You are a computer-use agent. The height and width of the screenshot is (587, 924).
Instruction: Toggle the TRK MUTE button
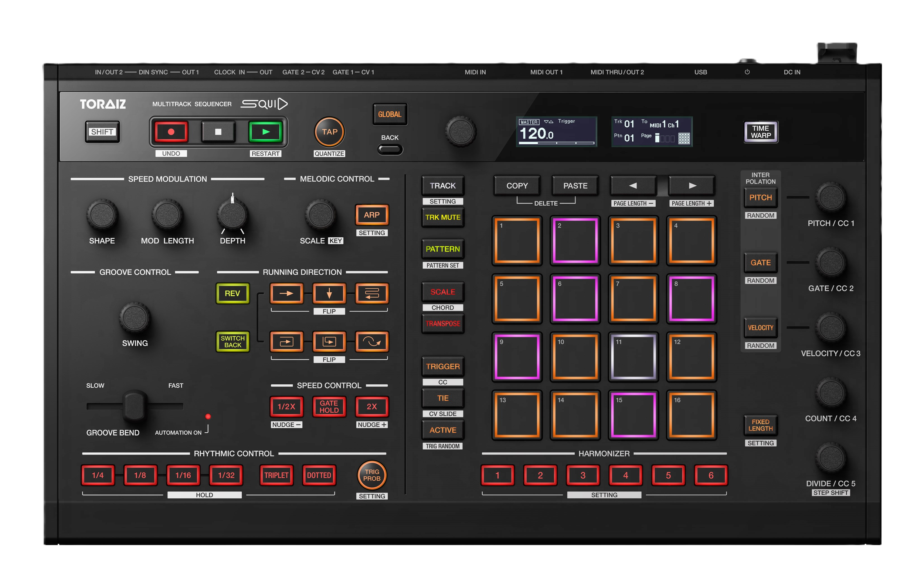[x=442, y=217]
